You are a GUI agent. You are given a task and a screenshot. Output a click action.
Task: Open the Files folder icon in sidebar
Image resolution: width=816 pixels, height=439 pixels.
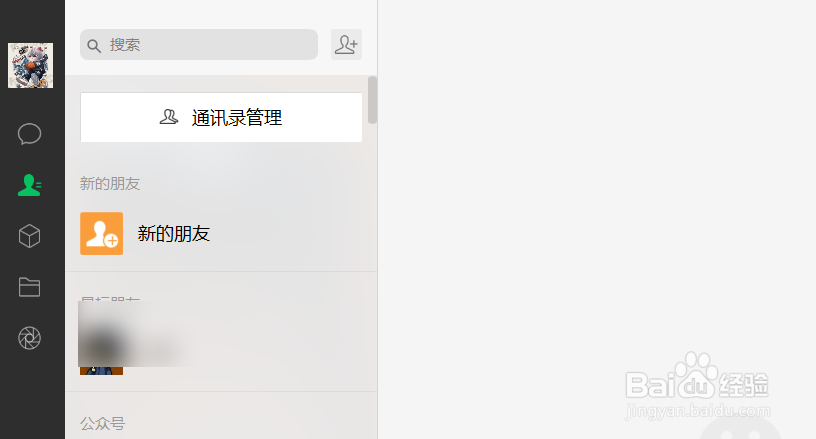click(x=29, y=287)
